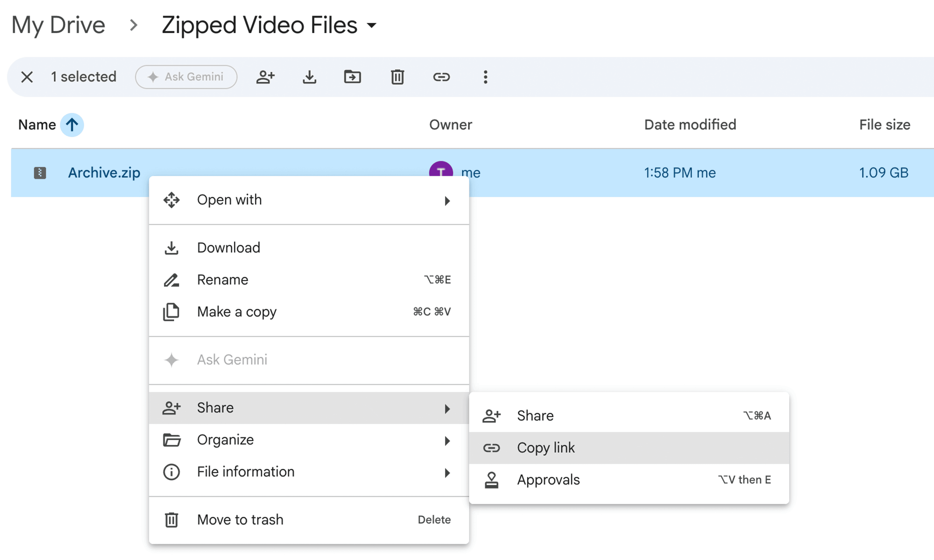934x560 pixels.
Task: Click the toolbar share person-add icon
Action: tap(265, 77)
